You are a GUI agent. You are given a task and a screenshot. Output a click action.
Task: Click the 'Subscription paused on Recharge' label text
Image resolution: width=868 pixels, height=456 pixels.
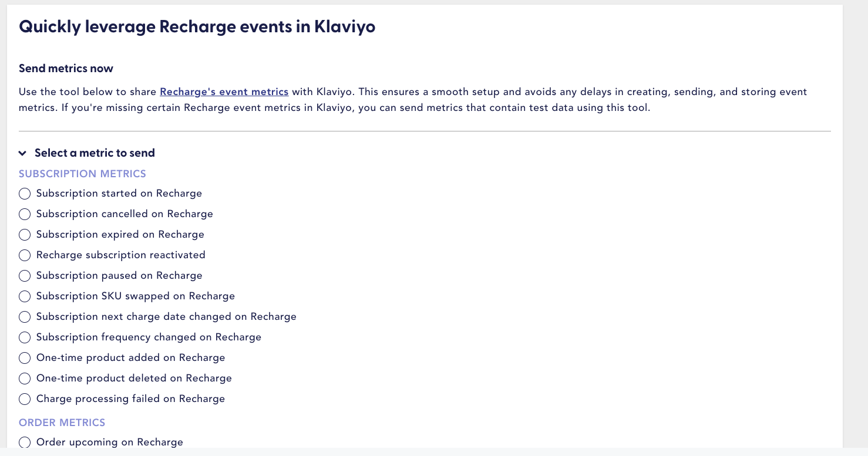[119, 275]
